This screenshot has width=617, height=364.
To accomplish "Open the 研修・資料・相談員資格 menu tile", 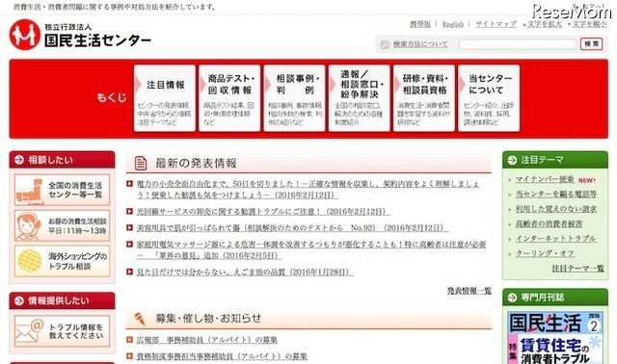I will pyautogui.click(x=424, y=98).
